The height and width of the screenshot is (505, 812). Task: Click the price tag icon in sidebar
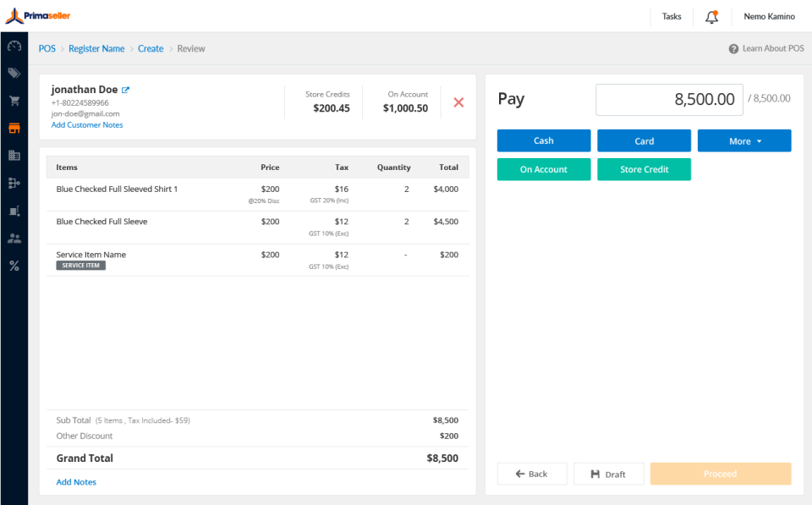click(x=14, y=74)
